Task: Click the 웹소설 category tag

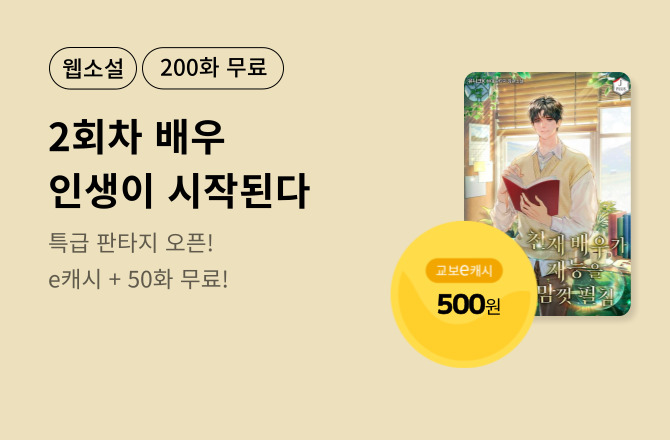Action: pyautogui.click(x=93, y=68)
